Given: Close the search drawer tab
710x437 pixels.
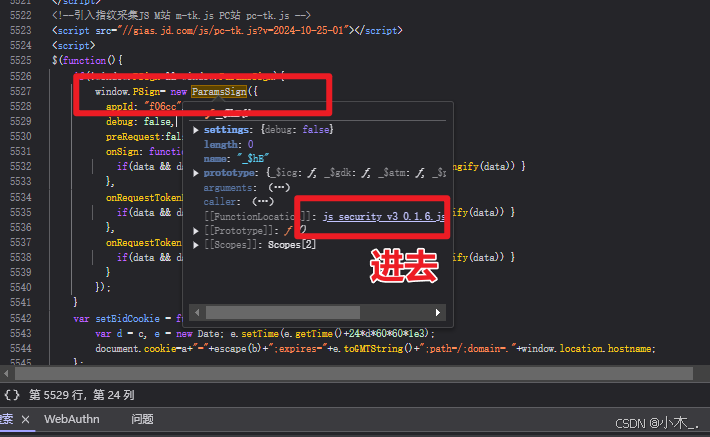Looking at the screenshot, I should click(x=25, y=420).
